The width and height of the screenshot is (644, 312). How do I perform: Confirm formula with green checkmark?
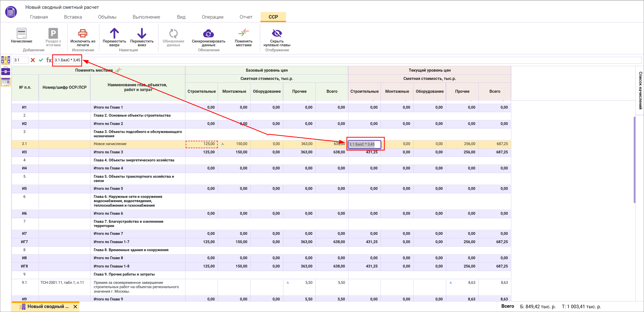click(x=41, y=60)
